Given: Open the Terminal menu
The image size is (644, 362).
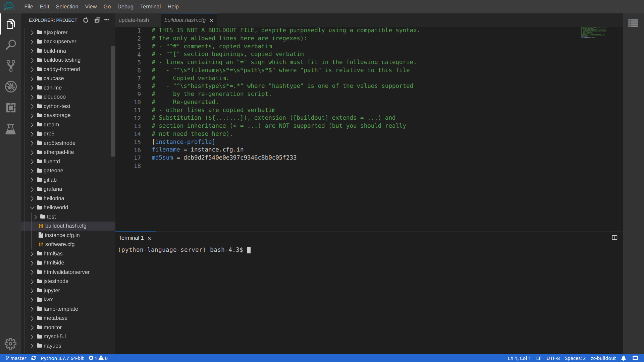Looking at the screenshot, I should pyautogui.click(x=150, y=6).
